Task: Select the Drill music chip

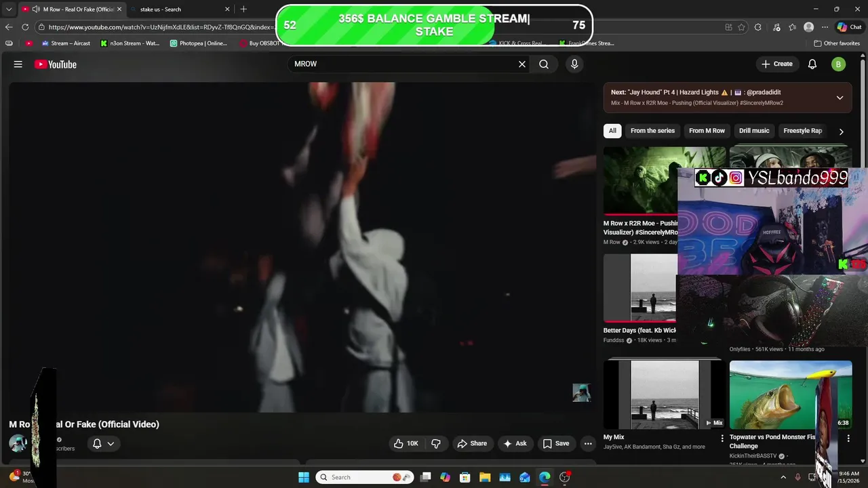Action: pos(754,131)
